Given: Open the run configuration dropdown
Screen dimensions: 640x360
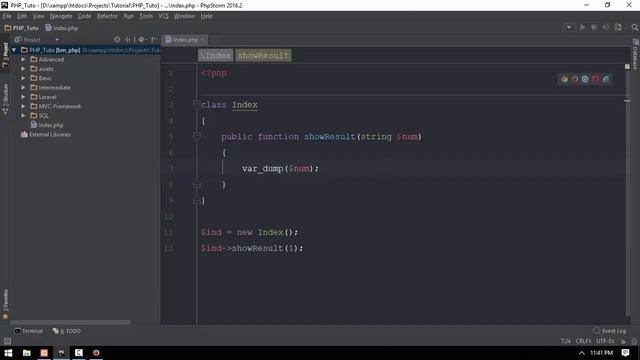Looking at the screenshot, I should (x=569, y=27).
